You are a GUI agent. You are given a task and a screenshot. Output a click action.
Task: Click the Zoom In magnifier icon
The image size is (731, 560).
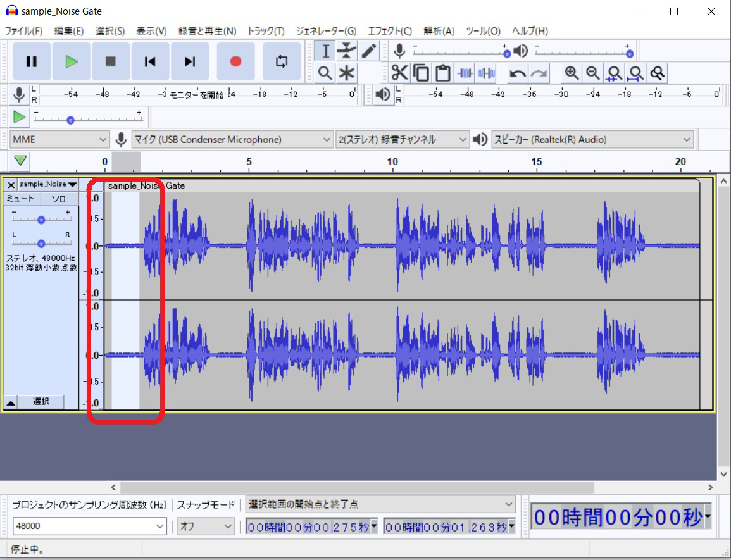pyautogui.click(x=572, y=73)
